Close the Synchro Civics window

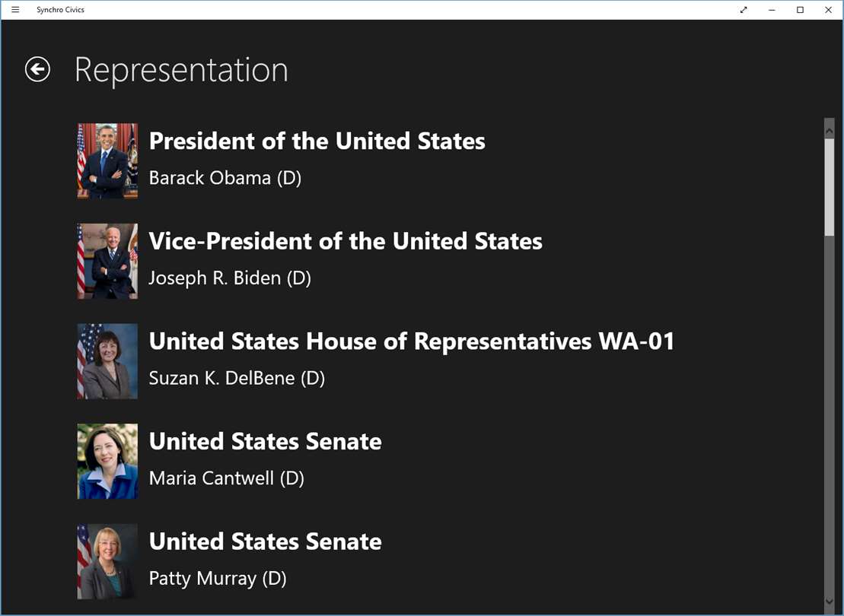(x=828, y=10)
